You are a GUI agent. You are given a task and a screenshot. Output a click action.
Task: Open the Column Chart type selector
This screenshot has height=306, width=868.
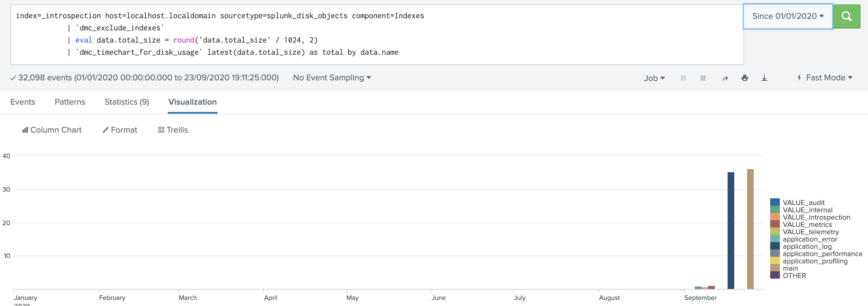click(52, 130)
